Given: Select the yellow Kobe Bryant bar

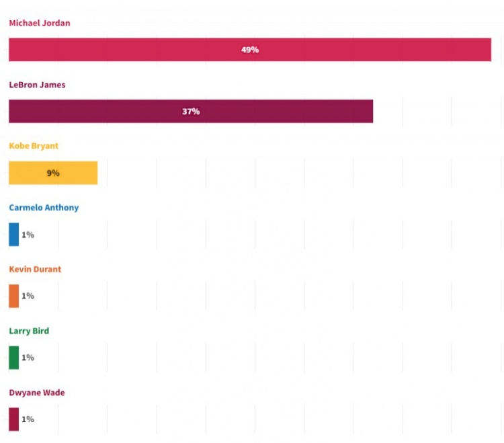Looking at the screenshot, I should 27,173.
